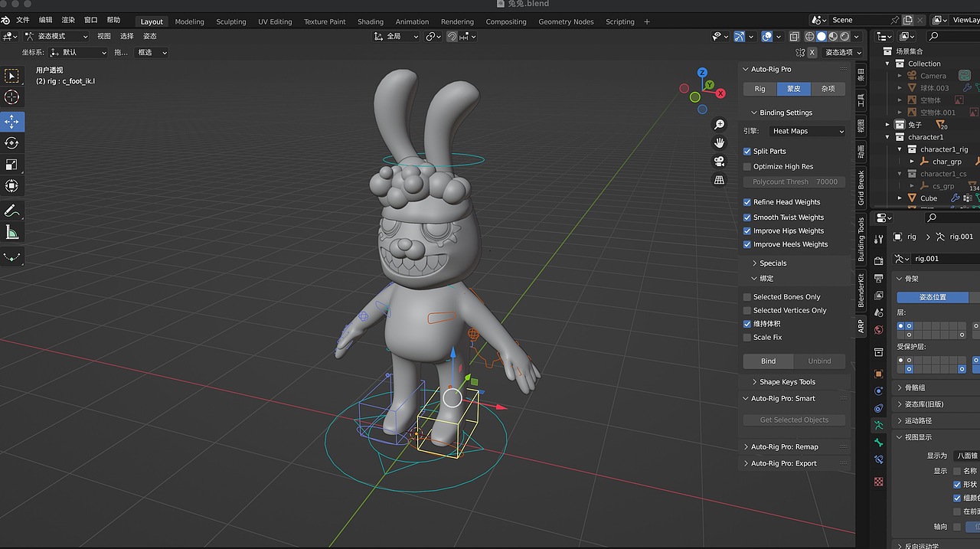
Task: Click the 姿态位置 button
Action: [933, 297]
